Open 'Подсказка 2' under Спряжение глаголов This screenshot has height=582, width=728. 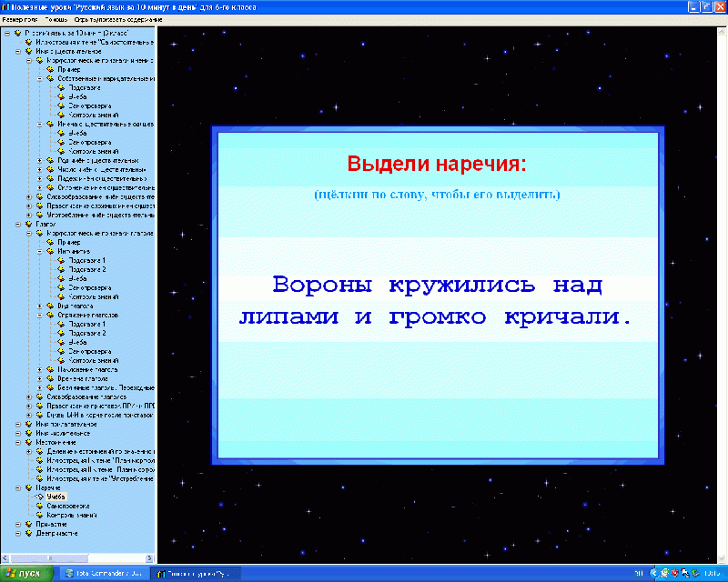pos(86,333)
